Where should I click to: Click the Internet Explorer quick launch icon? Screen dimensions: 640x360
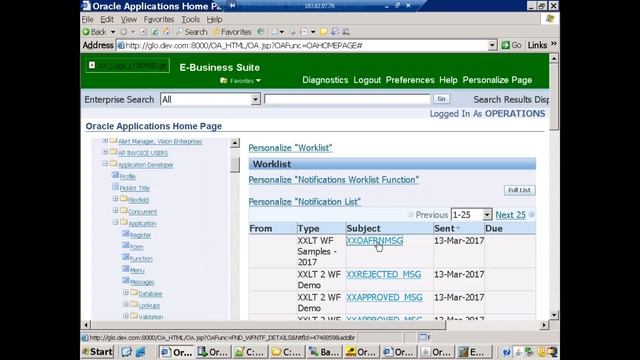click(140, 352)
